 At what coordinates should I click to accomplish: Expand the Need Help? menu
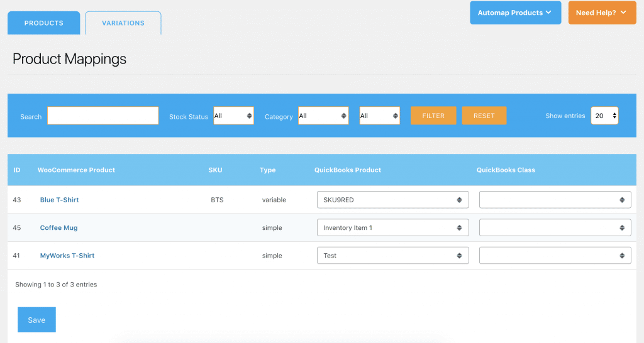(602, 13)
